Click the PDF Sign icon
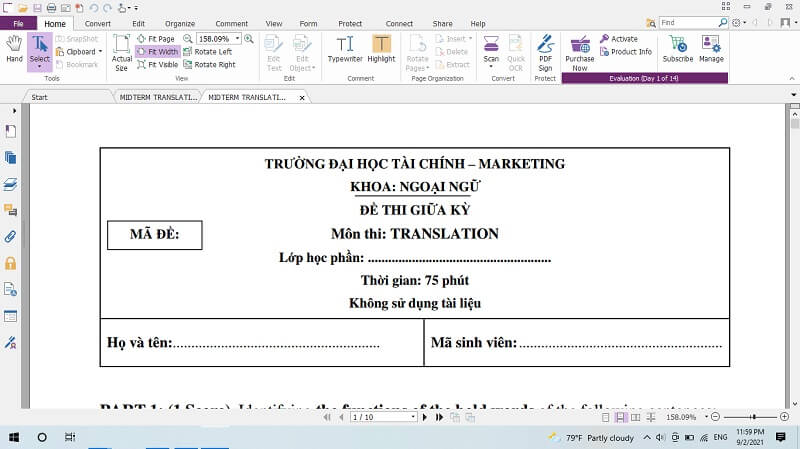The width and height of the screenshot is (800, 449). (545, 49)
